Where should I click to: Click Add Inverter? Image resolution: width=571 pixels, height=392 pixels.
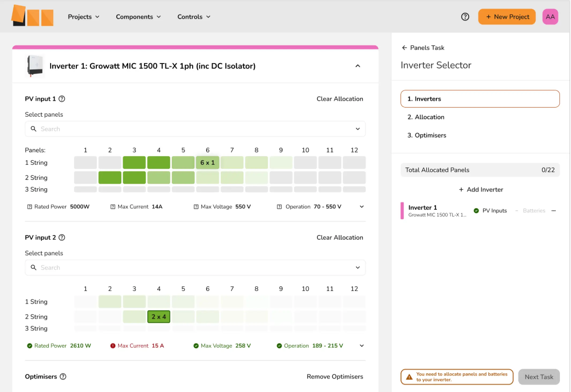481,190
